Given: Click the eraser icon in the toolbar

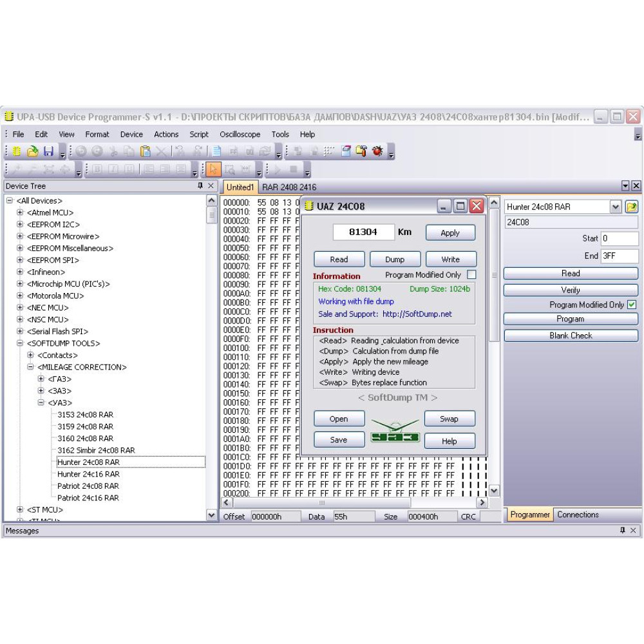Looking at the screenshot, I should 346,151.
